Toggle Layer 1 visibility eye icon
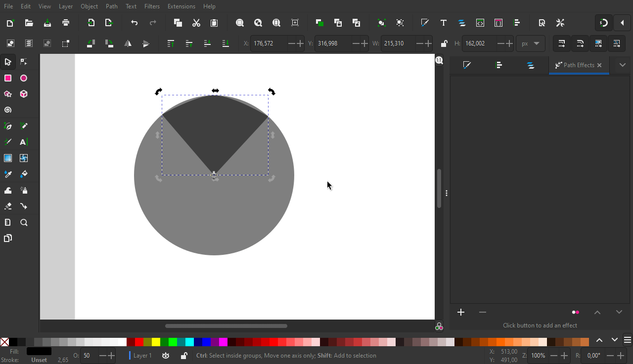The width and height of the screenshot is (633, 364). [x=166, y=356]
